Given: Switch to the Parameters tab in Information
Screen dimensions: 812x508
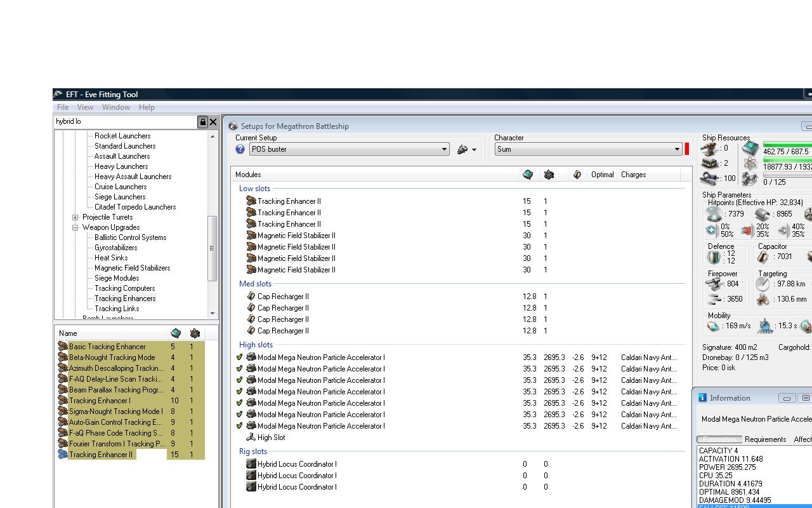Looking at the screenshot, I should (x=719, y=439).
